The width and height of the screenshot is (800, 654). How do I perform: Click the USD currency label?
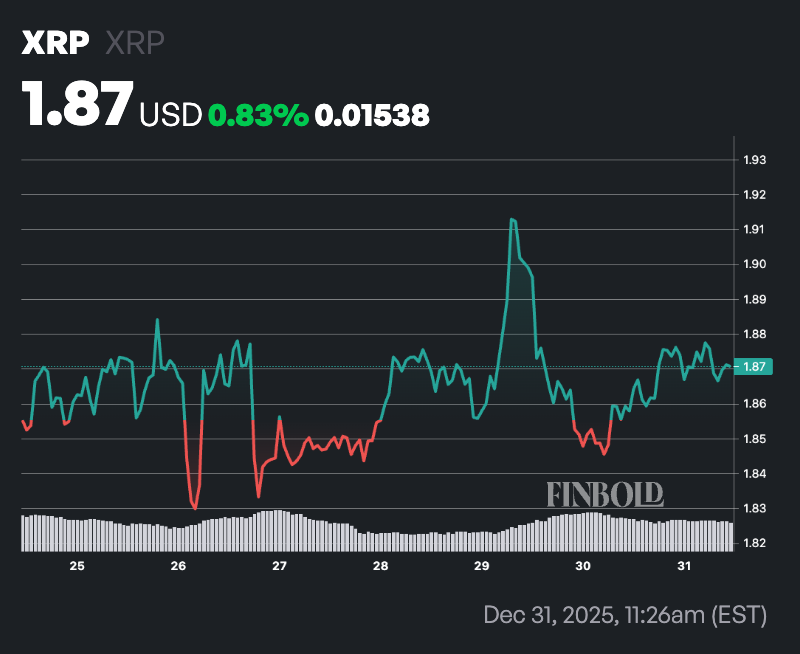[x=170, y=115]
